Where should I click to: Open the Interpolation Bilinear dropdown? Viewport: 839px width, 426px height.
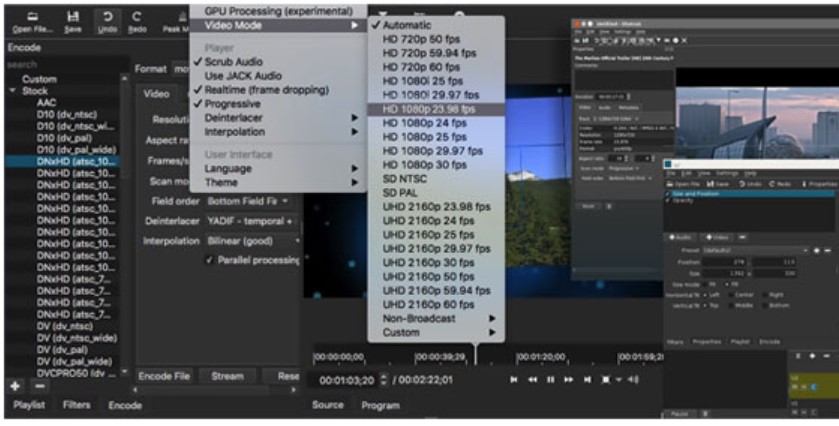coord(252,241)
